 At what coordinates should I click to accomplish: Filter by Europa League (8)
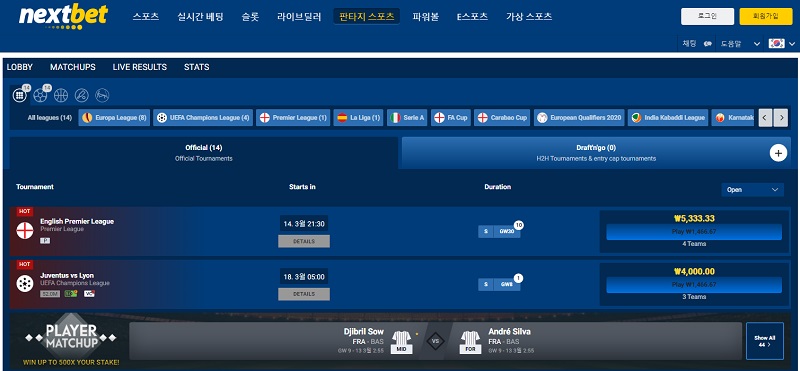tap(114, 118)
